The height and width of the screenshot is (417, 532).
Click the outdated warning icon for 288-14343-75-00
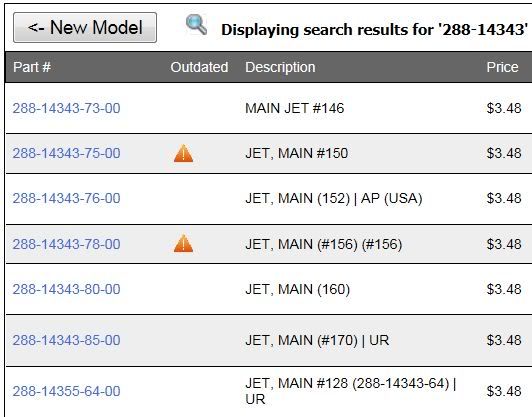coord(184,153)
